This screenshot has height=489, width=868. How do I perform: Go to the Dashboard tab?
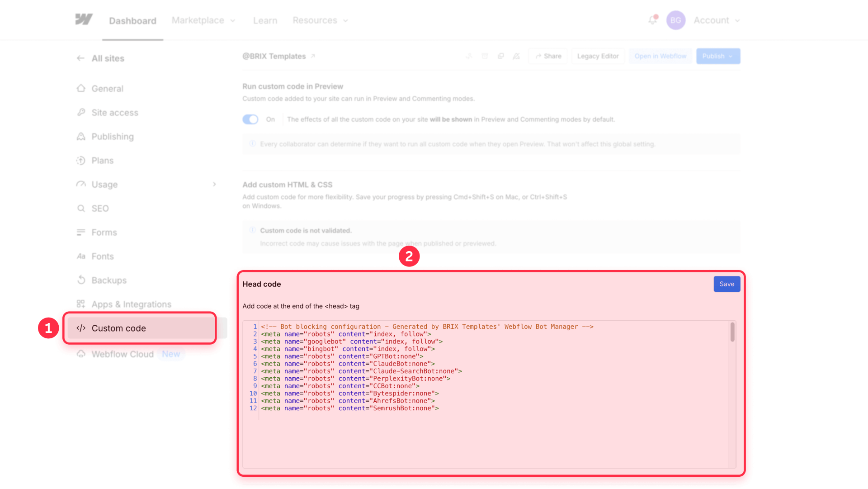[132, 21]
